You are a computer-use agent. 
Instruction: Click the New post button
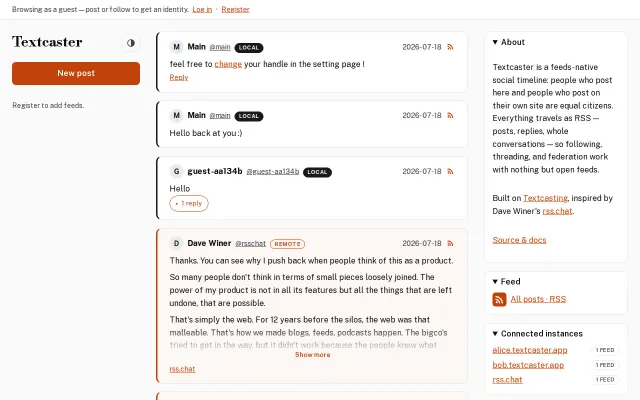tap(76, 73)
